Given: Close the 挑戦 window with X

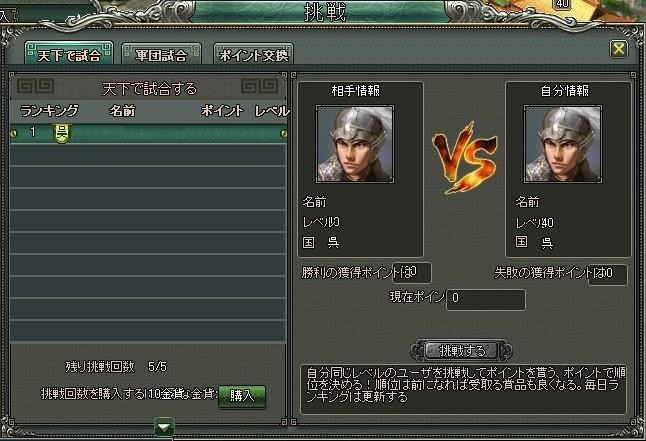Looking at the screenshot, I should (x=618, y=49).
